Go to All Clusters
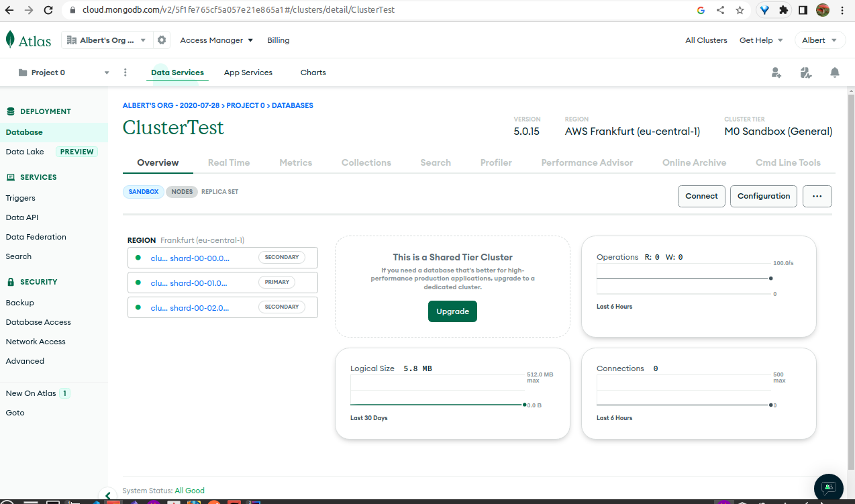The height and width of the screenshot is (504, 855). (x=706, y=40)
